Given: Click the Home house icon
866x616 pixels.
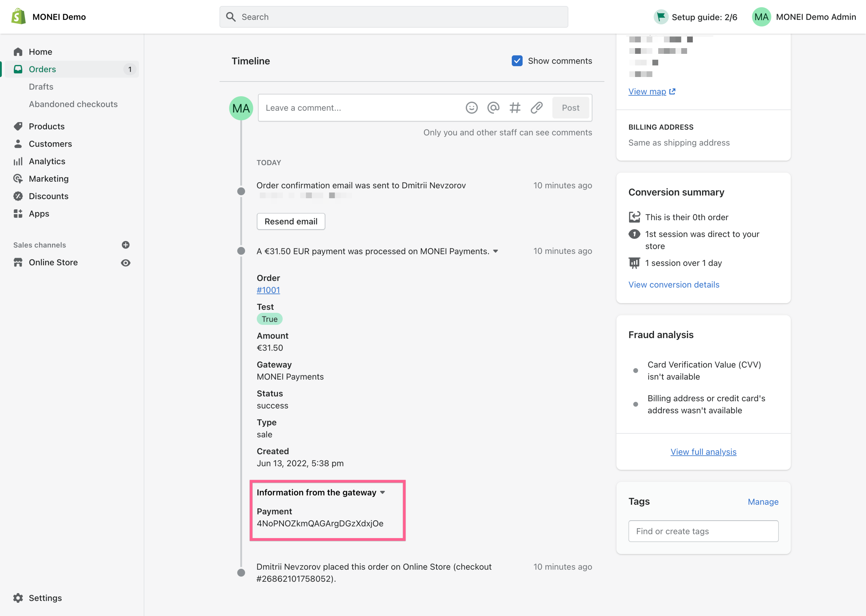Looking at the screenshot, I should (x=18, y=52).
